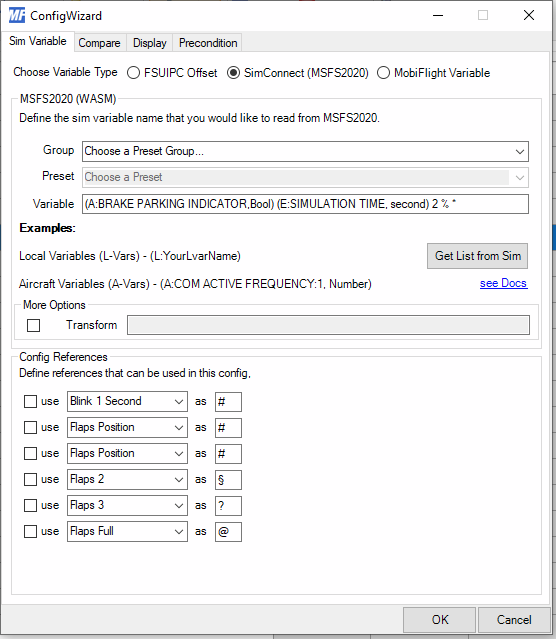Click the § placeholder field for Flaps 2

228,480
